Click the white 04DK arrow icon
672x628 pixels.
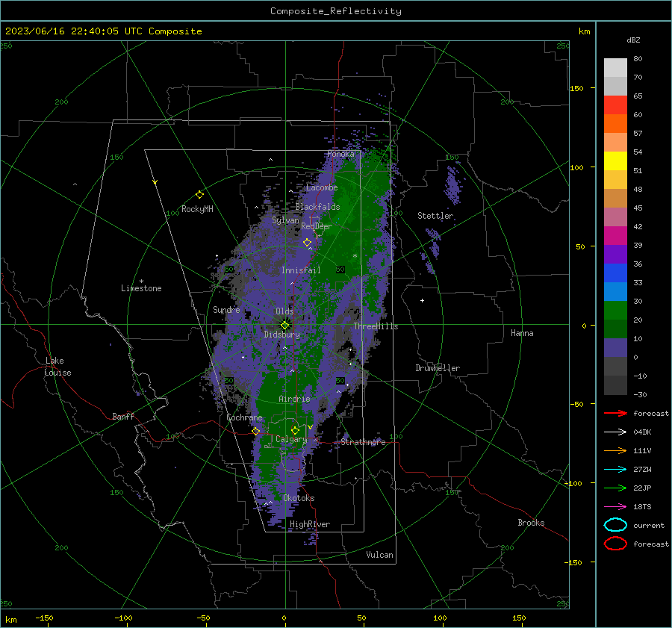(x=615, y=432)
